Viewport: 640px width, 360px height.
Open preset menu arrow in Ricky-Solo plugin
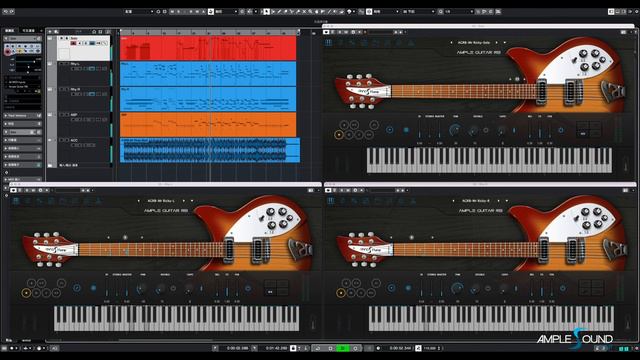pyautogui.click(x=505, y=42)
